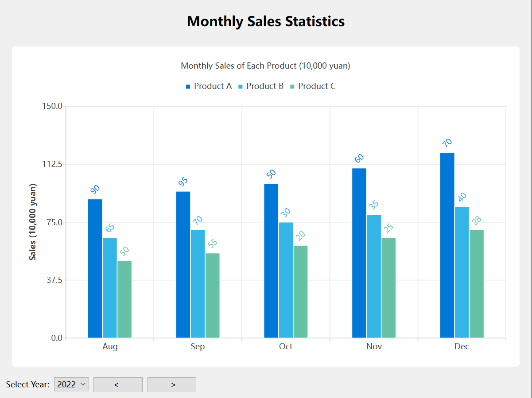
Task: Click the Product A bar for Dec
Action: pos(447,245)
